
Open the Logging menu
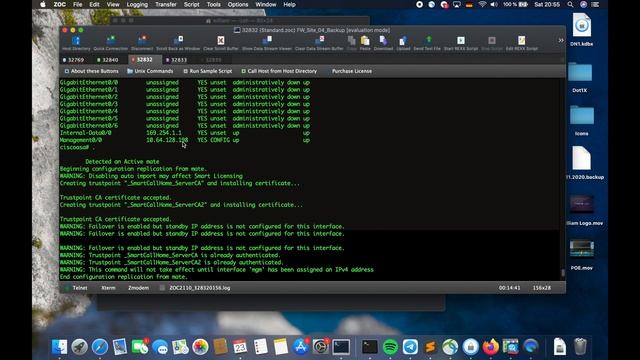pyautogui.click(x=137, y=4)
